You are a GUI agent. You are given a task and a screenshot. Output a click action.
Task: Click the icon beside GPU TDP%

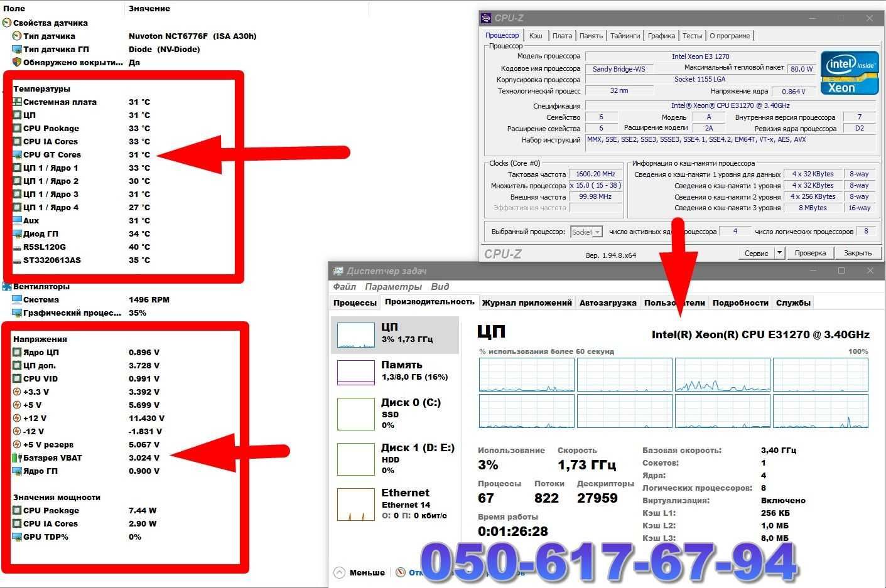(17, 537)
